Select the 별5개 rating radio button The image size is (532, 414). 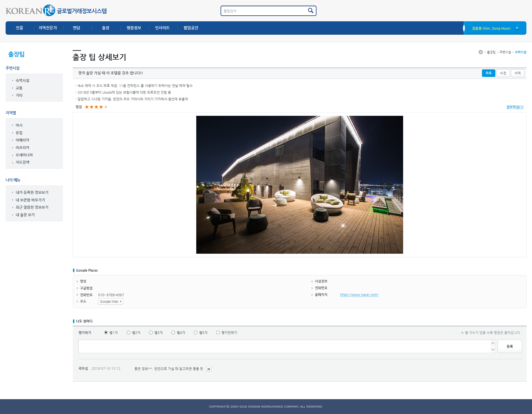click(195, 333)
